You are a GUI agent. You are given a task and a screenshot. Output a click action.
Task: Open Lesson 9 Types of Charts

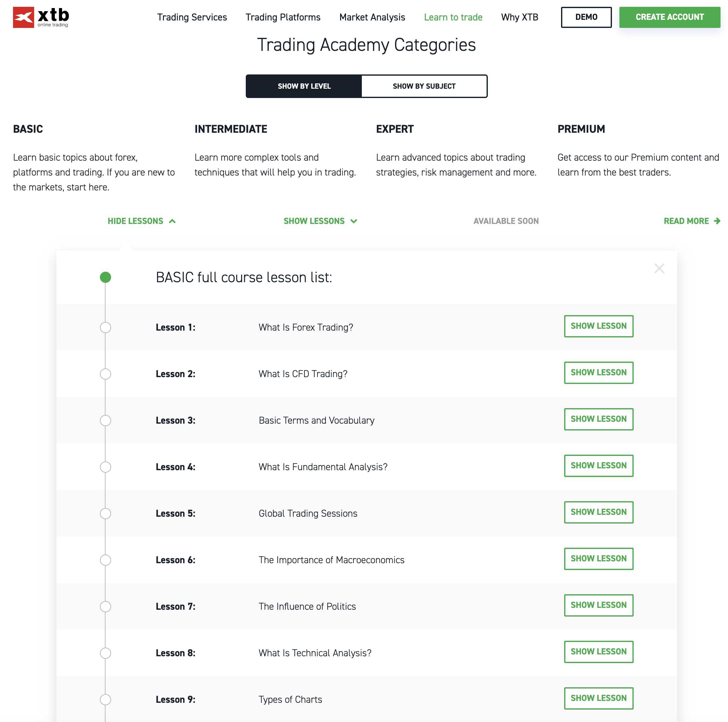(x=598, y=698)
